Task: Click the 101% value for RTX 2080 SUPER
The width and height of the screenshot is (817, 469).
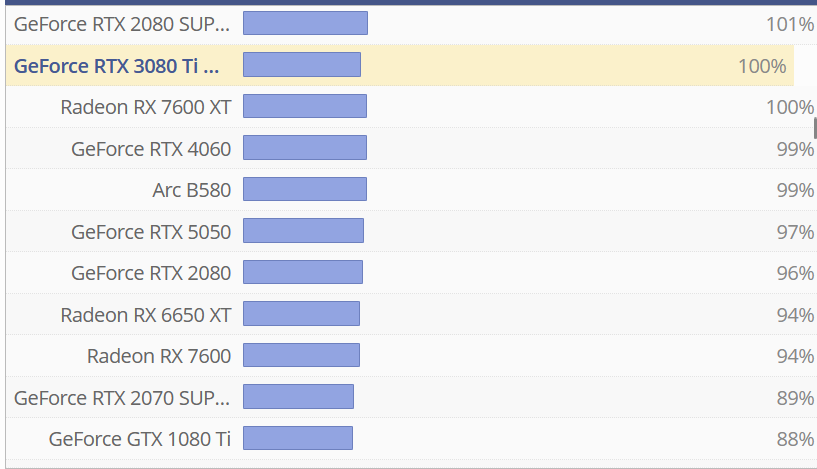Action: 790,24
